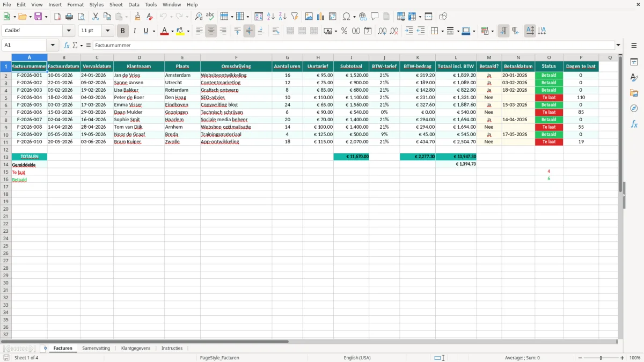Increase indent
This screenshot has width=644, height=362.
[x=409, y=31]
